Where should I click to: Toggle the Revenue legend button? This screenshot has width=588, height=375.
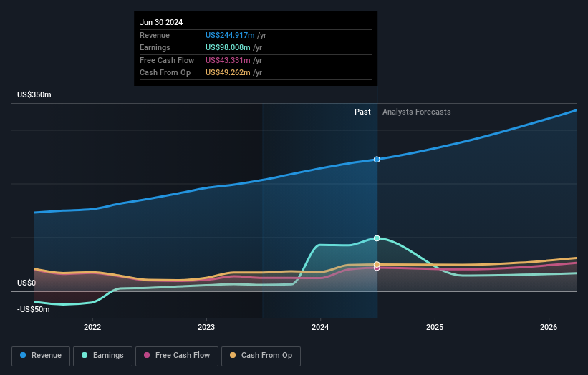point(41,356)
